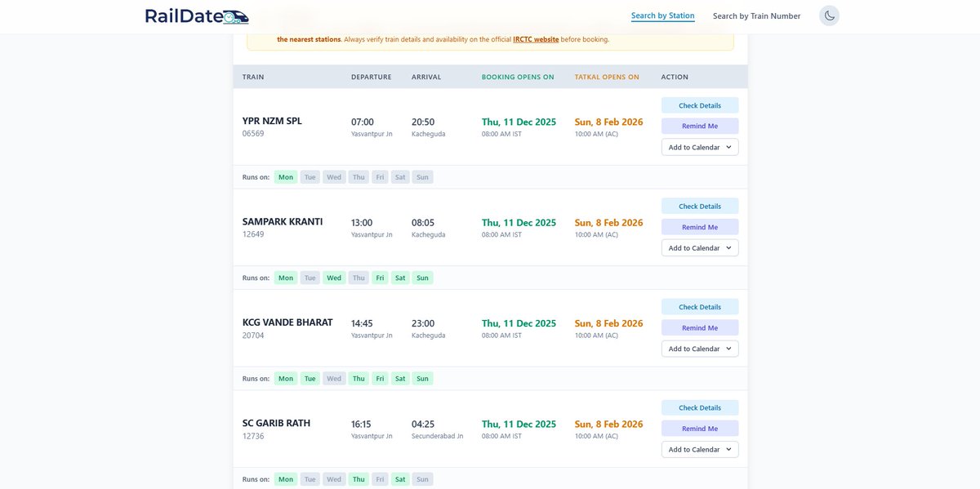This screenshot has height=489, width=980.
Task: Click Tatkal date for SAMPARK KRANTI
Action: [609, 223]
